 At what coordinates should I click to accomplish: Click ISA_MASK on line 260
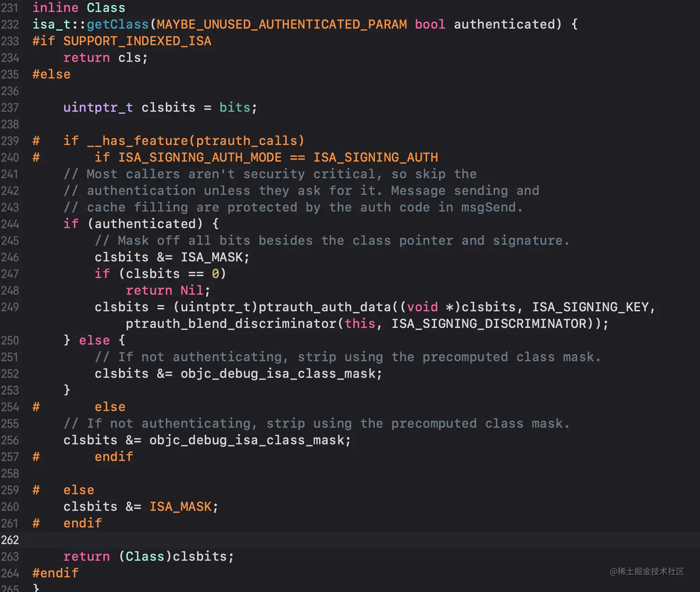(180, 507)
